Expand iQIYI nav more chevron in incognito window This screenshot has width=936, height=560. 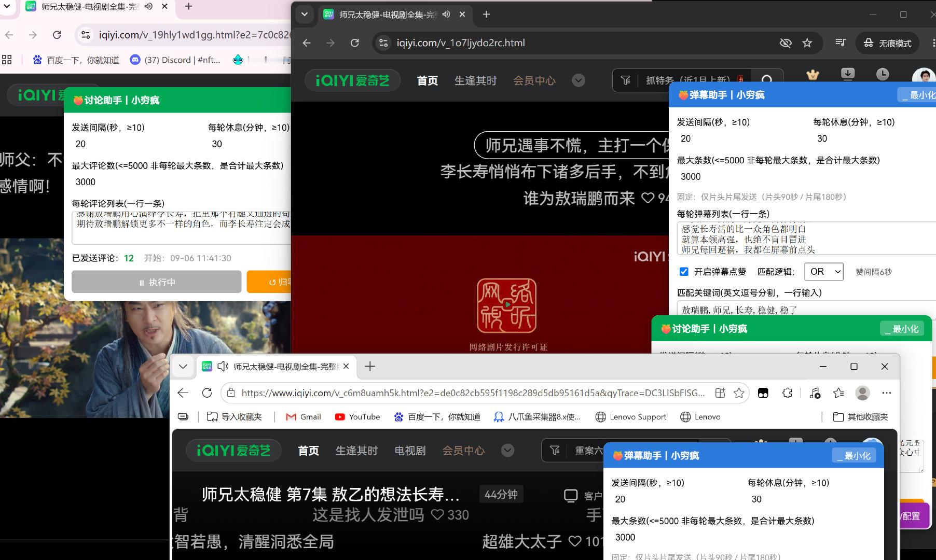pyautogui.click(x=579, y=80)
